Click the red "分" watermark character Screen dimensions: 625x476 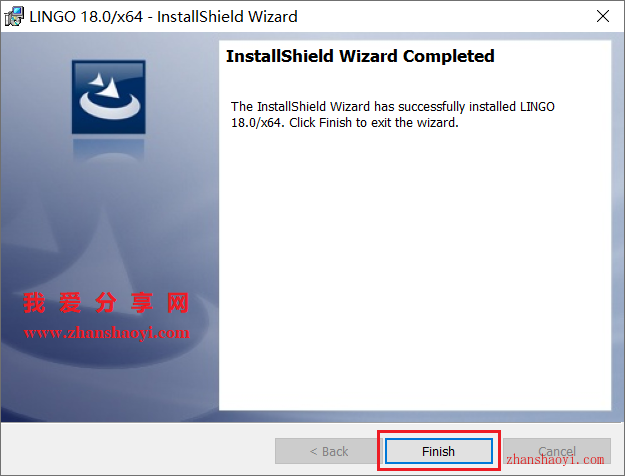(106, 303)
